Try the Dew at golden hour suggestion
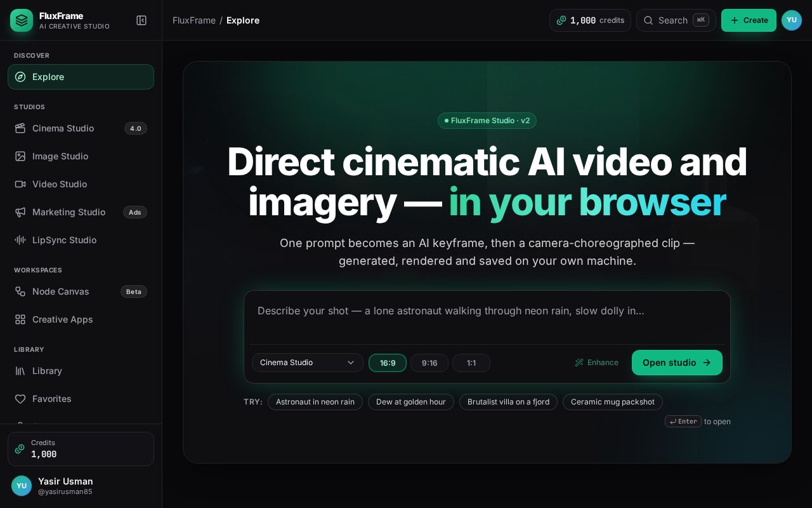The height and width of the screenshot is (508, 812). pos(411,402)
